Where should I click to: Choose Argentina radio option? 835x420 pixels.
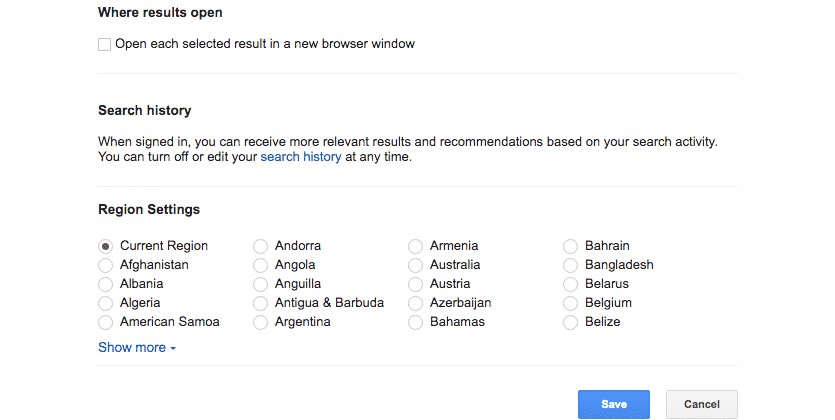[260, 322]
